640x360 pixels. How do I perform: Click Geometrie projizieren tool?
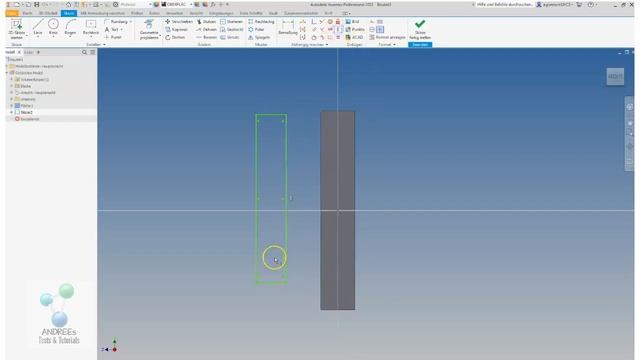pyautogui.click(x=149, y=29)
